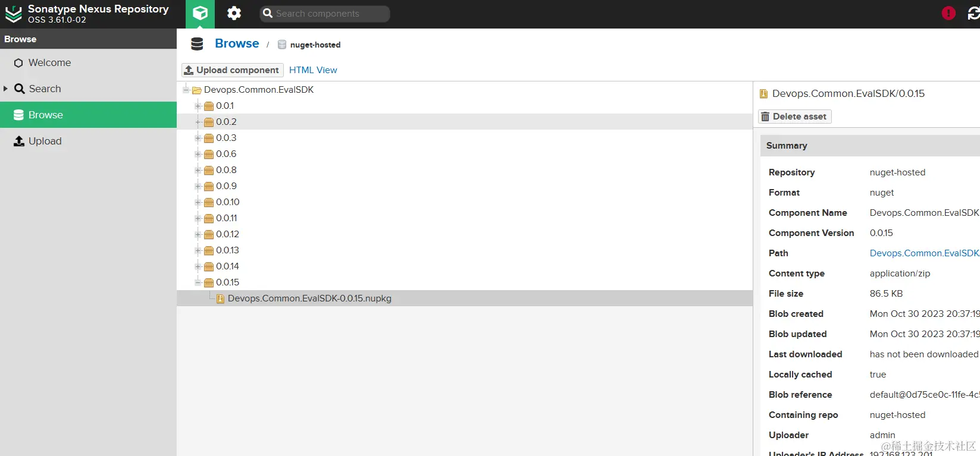Click the 'has not been downloaded' value

[924, 354]
